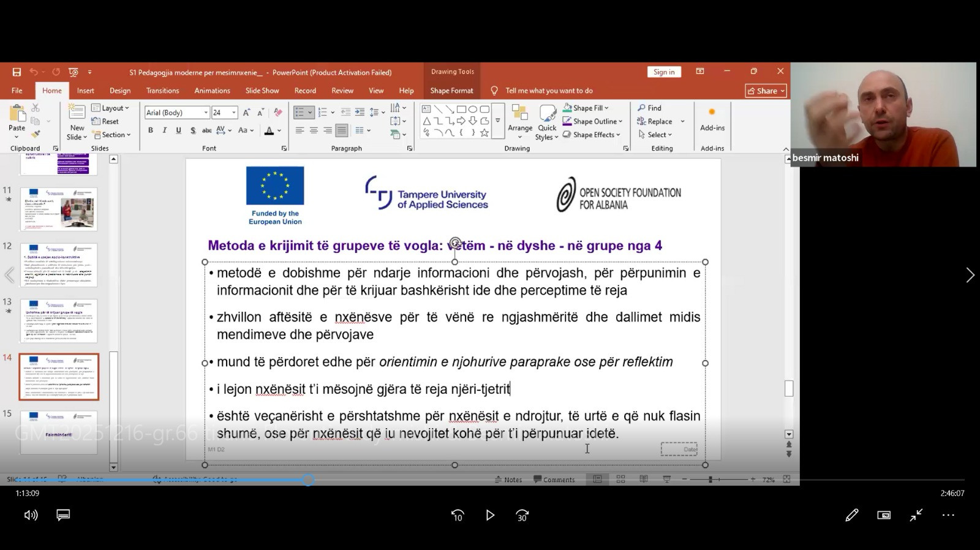Select the rectangle shape in gallery

[x=461, y=109]
